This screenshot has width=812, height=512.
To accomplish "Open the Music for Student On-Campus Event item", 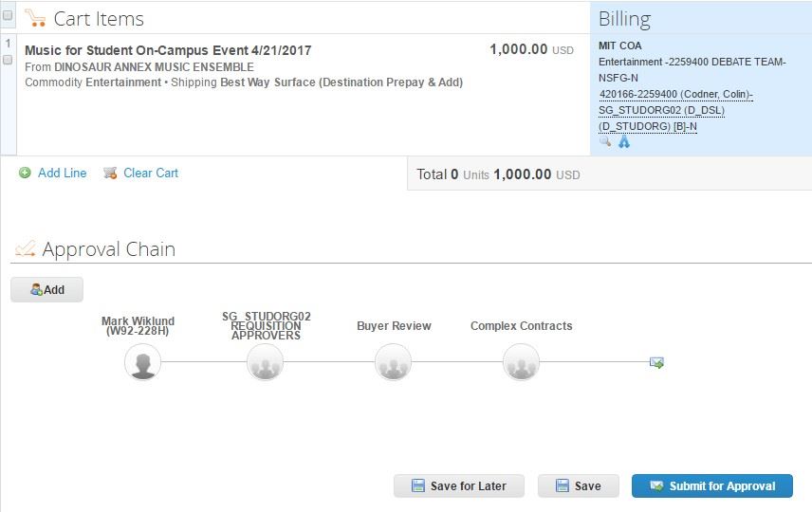I will (168, 50).
